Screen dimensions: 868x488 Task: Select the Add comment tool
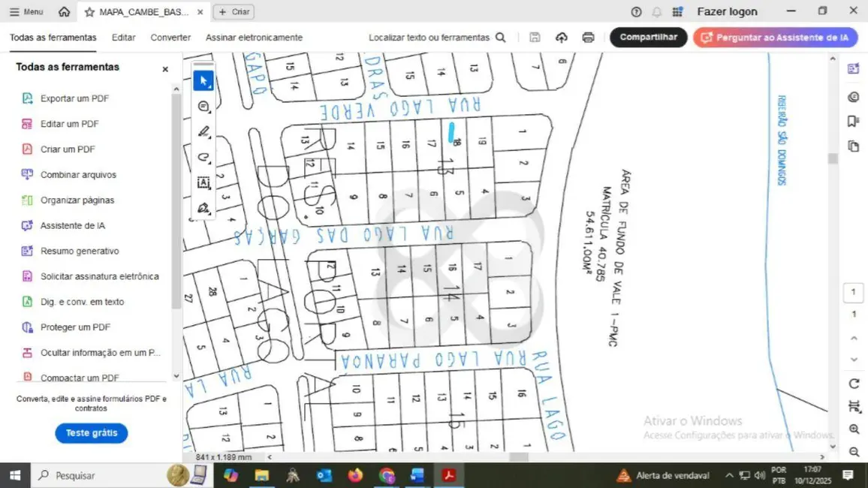click(203, 107)
